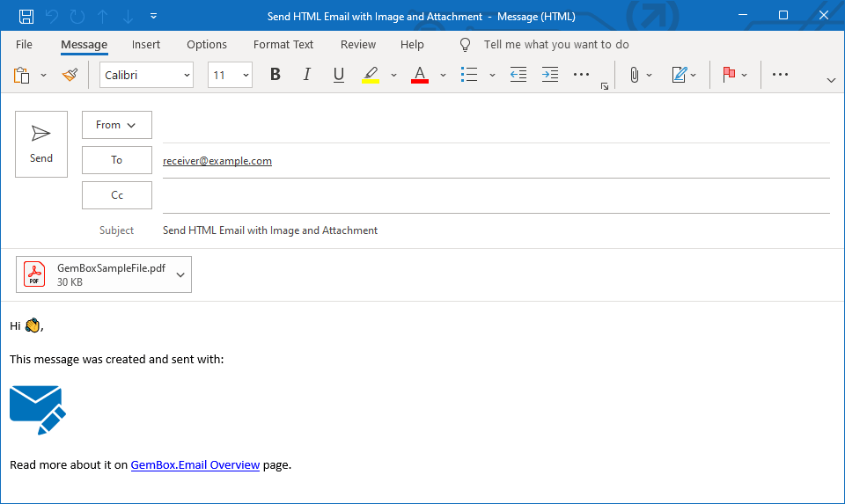The width and height of the screenshot is (845, 504).
Task: Click the Attach File paperclip icon
Action: 634,76
